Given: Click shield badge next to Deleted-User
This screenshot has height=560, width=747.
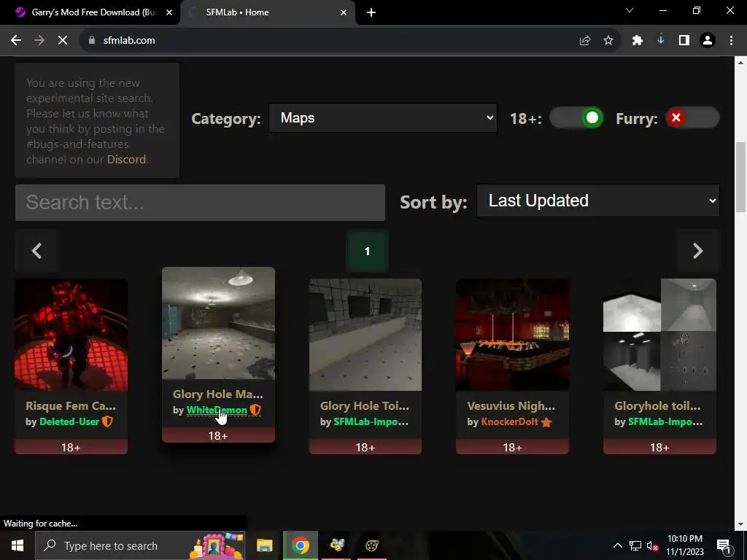Looking at the screenshot, I should click(107, 421).
